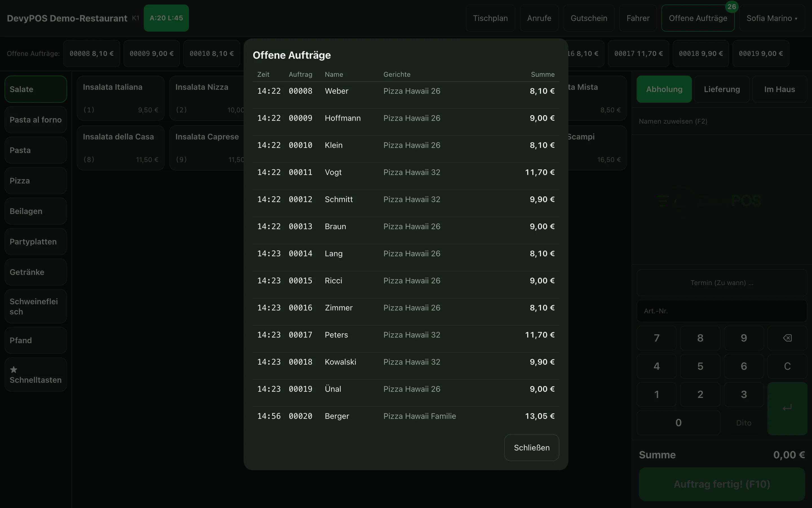Image resolution: width=812 pixels, height=508 pixels.
Task: Tap keypad digit 7
Action: point(656,338)
